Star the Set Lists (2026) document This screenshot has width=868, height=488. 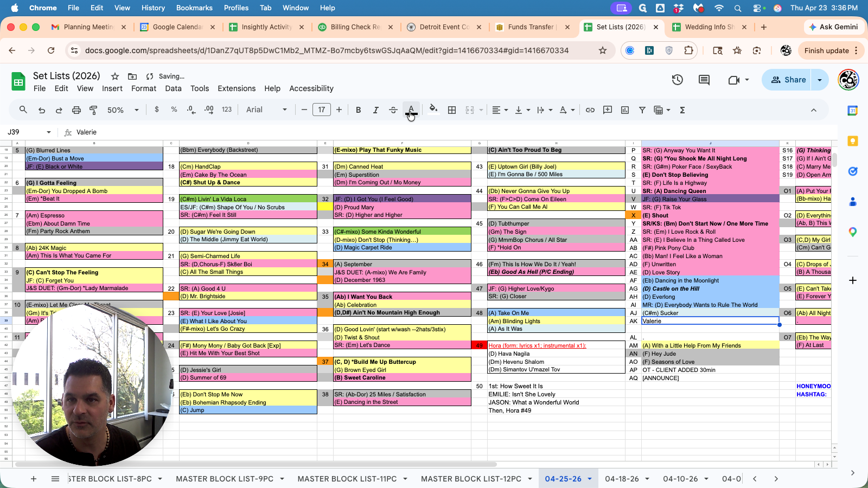coord(115,76)
